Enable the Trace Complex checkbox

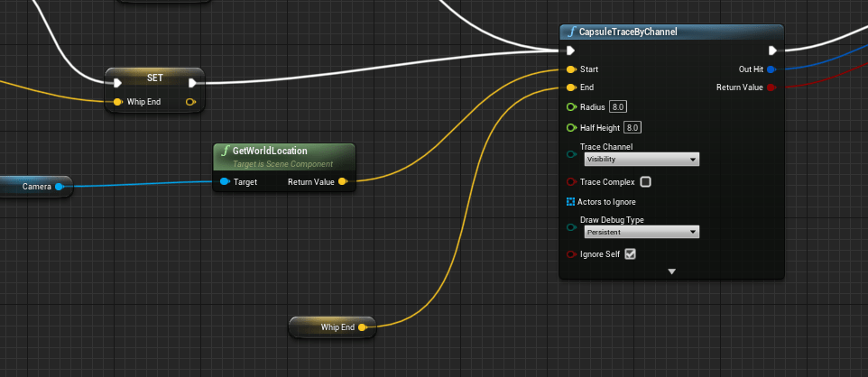point(645,182)
